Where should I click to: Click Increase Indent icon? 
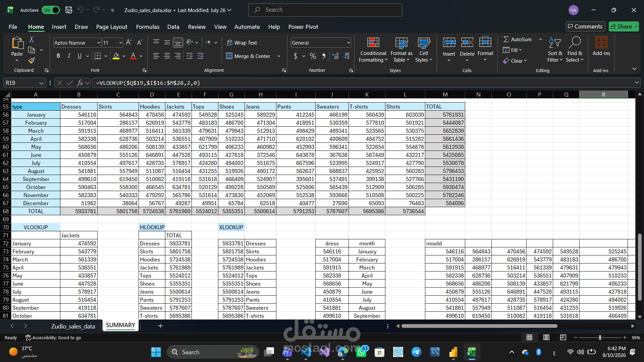click(200, 56)
